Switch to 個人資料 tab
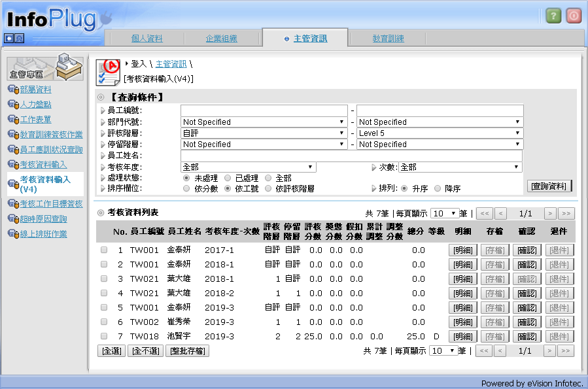588x389 pixels. tap(147, 39)
